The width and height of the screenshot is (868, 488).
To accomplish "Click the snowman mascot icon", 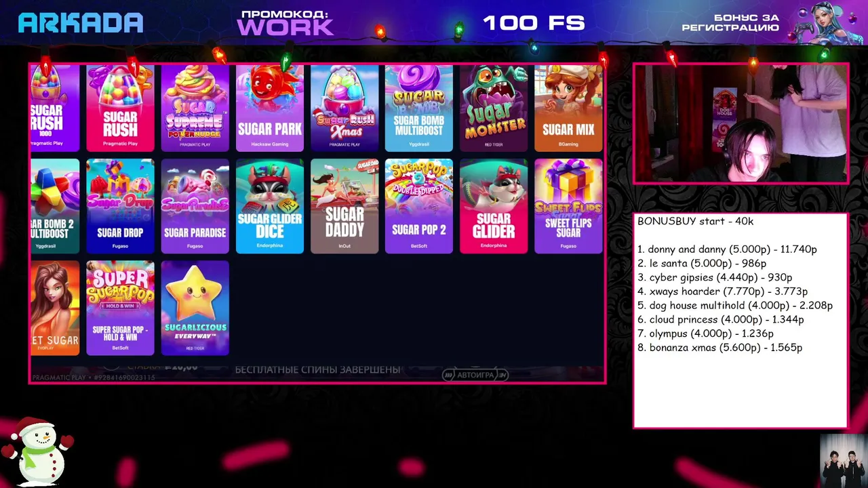I will [x=37, y=452].
